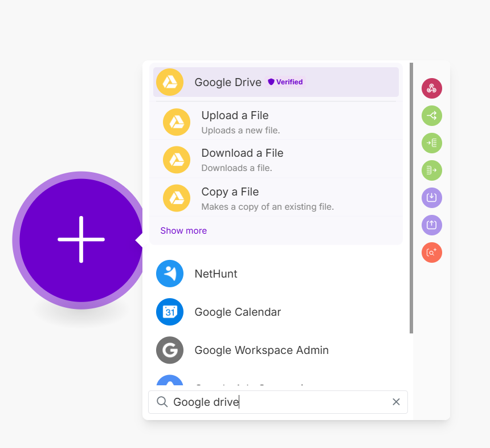
Task: Click the Upload a File Drive icon
Action: [x=177, y=122]
